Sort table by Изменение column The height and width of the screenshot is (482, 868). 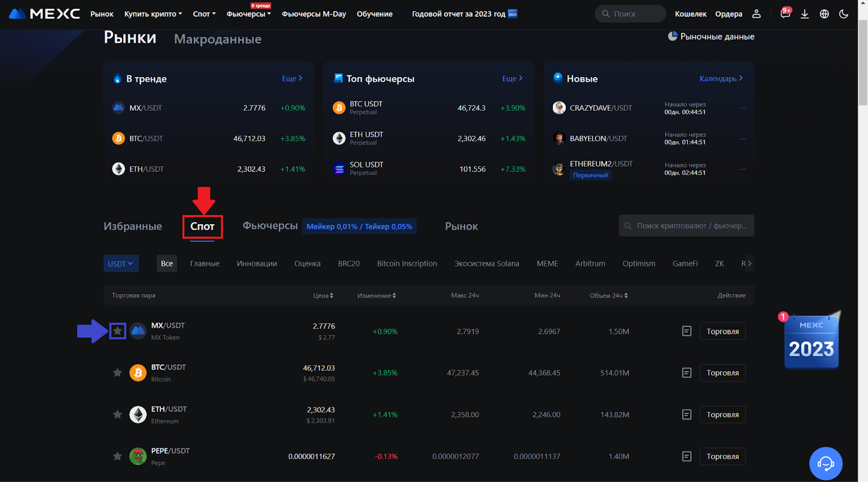(x=376, y=295)
